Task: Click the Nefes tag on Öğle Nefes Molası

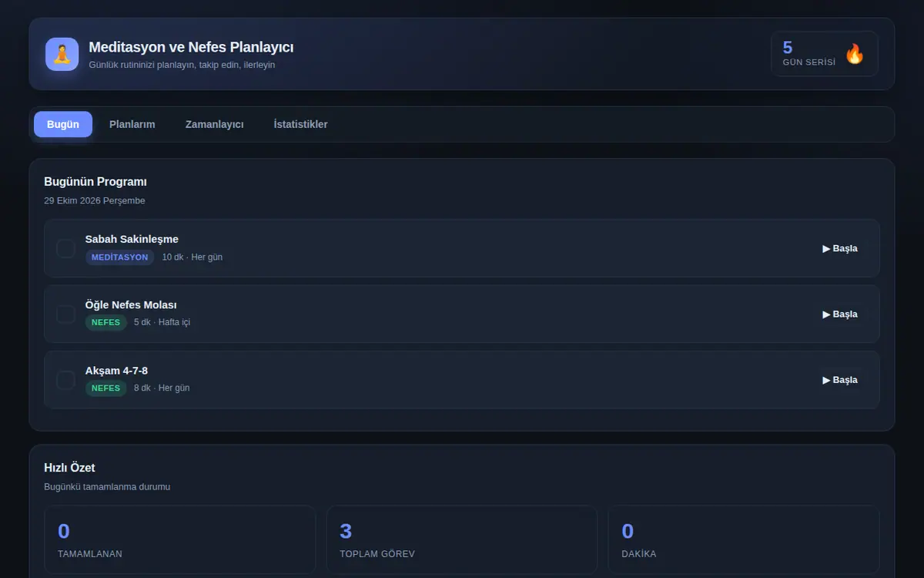Action: (106, 322)
